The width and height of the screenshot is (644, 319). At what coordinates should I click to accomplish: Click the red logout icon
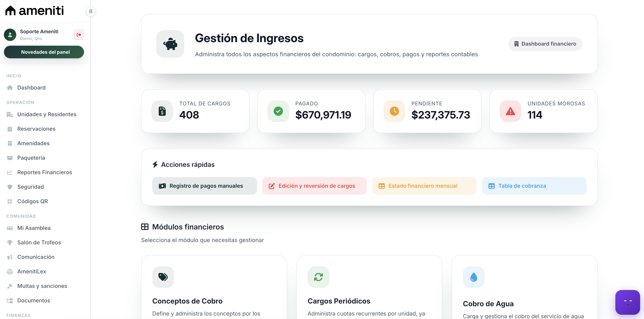(79, 35)
